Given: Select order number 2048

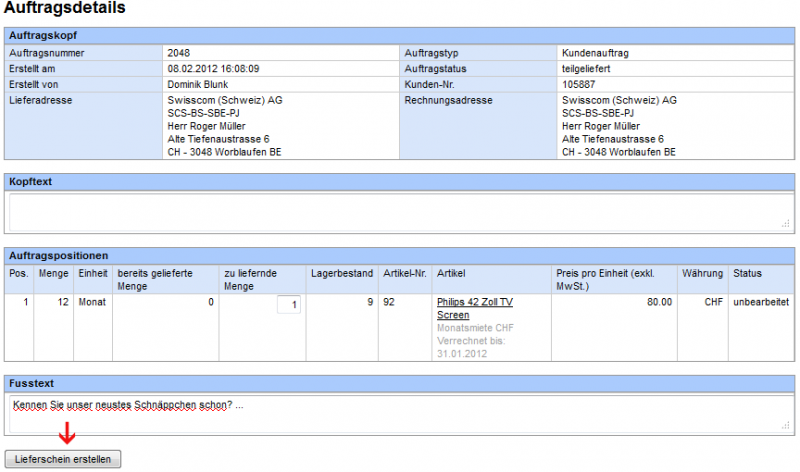Looking at the screenshot, I should [179, 53].
